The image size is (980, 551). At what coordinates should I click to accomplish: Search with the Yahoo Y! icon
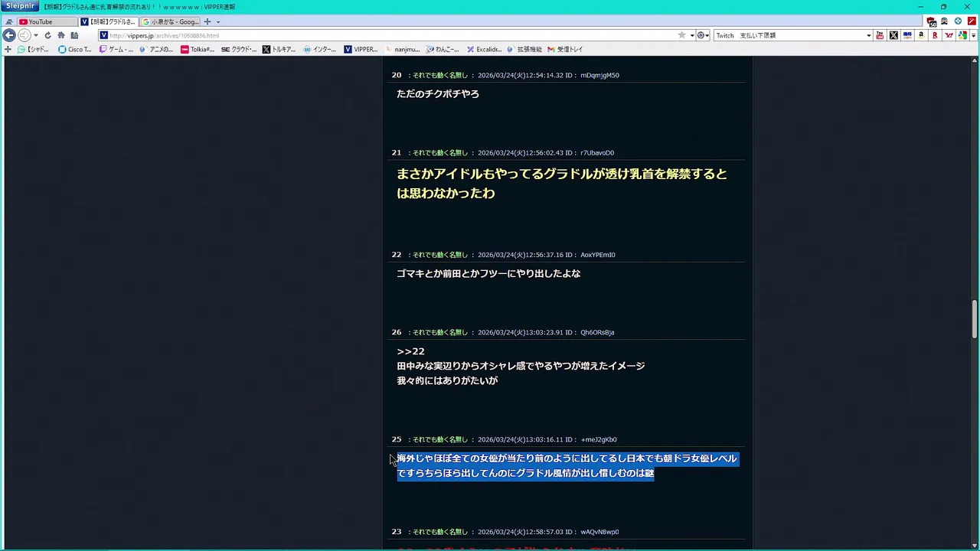click(949, 35)
